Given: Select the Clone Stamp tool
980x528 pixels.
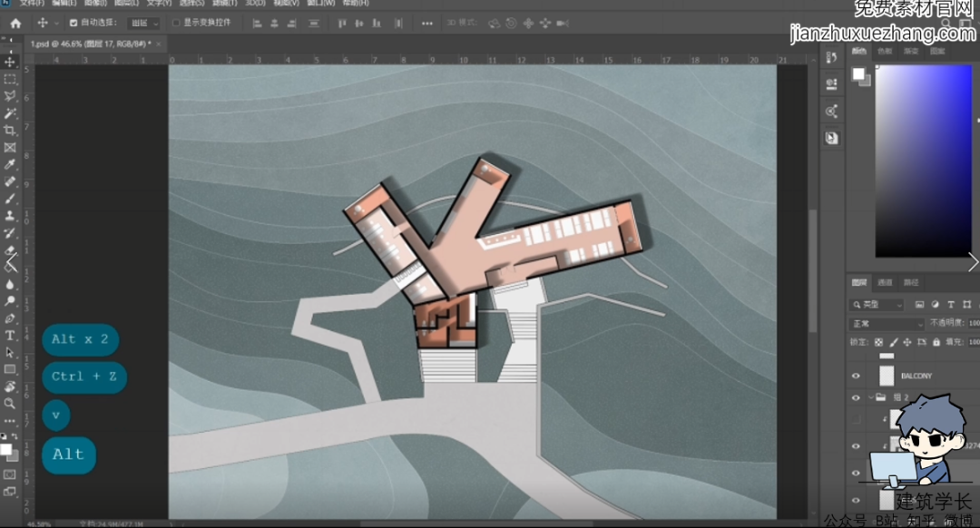Looking at the screenshot, I should tap(10, 216).
